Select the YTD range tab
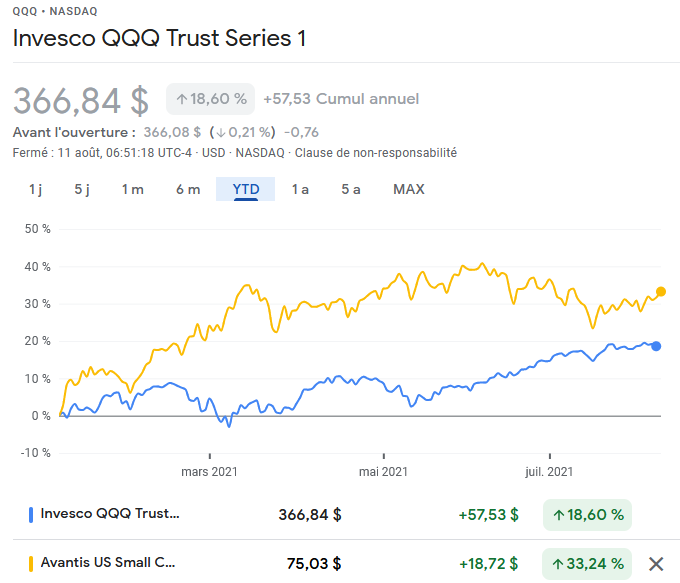This screenshot has width=680, height=583. pyautogui.click(x=246, y=189)
